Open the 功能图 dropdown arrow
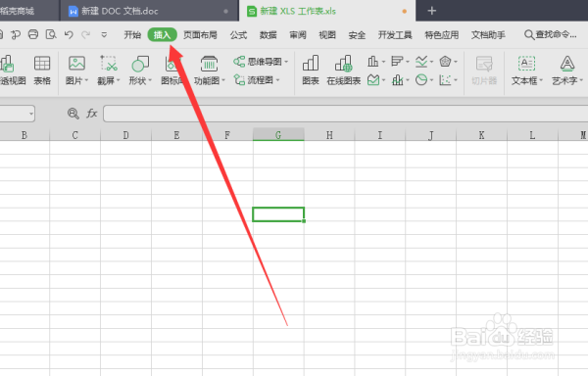 pos(223,80)
